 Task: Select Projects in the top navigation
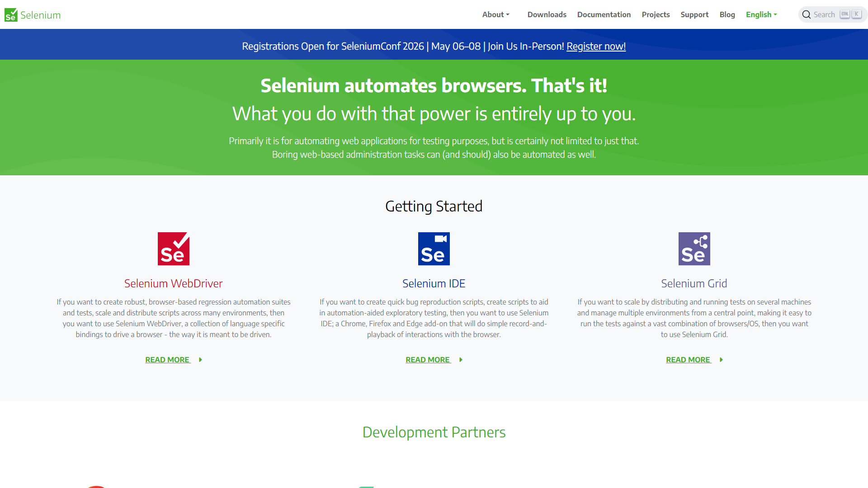click(x=656, y=14)
